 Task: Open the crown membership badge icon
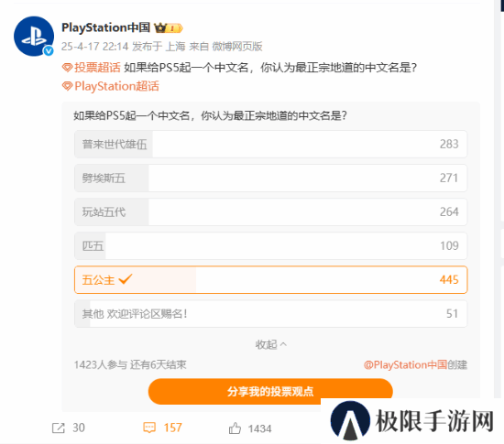(168, 28)
